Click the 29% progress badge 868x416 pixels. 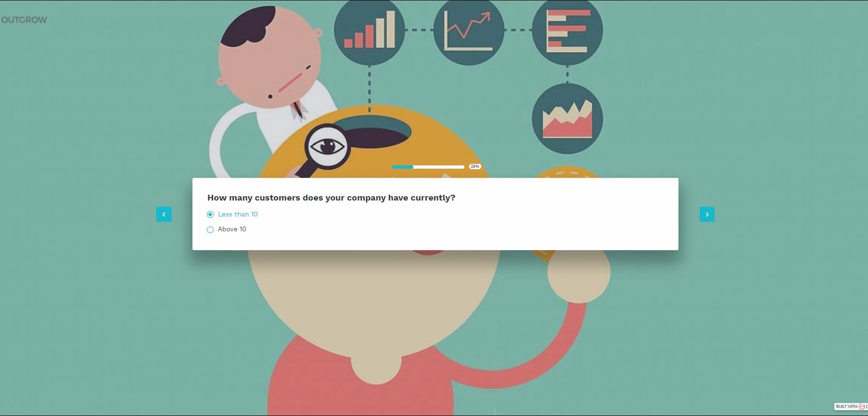tap(475, 166)
